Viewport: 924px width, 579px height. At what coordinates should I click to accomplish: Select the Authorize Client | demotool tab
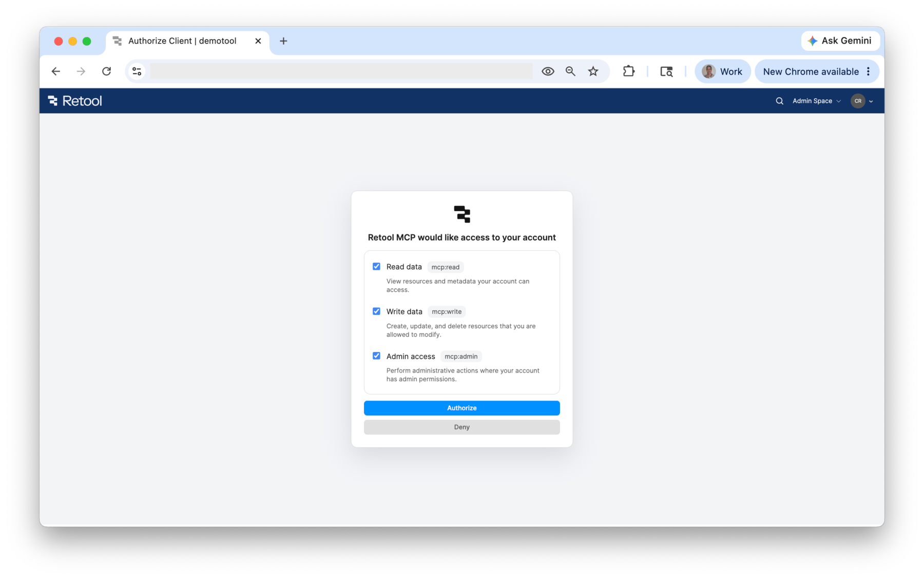click(187, 41)
